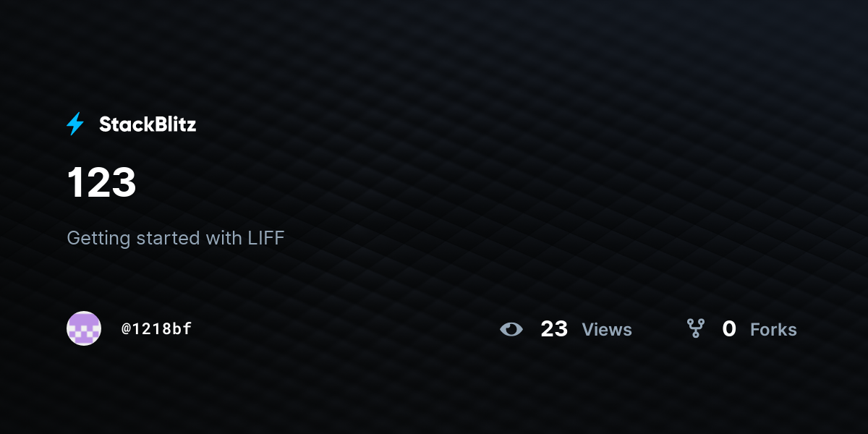Click the @ symbol before 1218bf
Screen dimensions: 868x434
pos(126,329)
